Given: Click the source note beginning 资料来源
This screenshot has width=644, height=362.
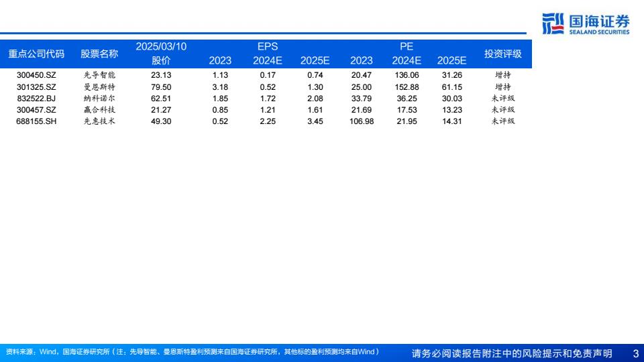Looking at the screenshot, I should pos(193,352).
